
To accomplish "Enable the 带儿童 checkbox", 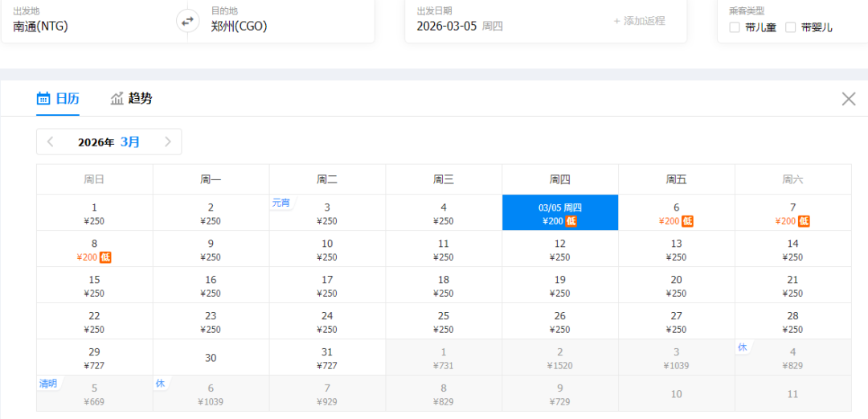I will point(735,27).
